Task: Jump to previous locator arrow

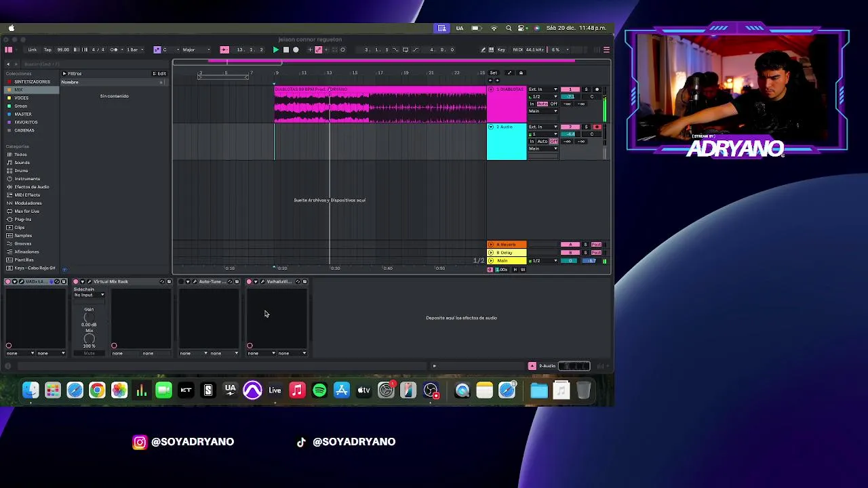Action: (490, 80)
